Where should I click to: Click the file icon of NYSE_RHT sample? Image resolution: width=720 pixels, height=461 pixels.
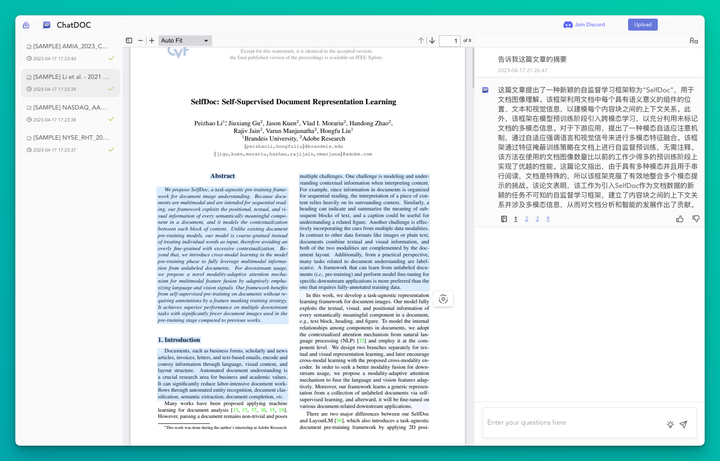click(29, 138)
